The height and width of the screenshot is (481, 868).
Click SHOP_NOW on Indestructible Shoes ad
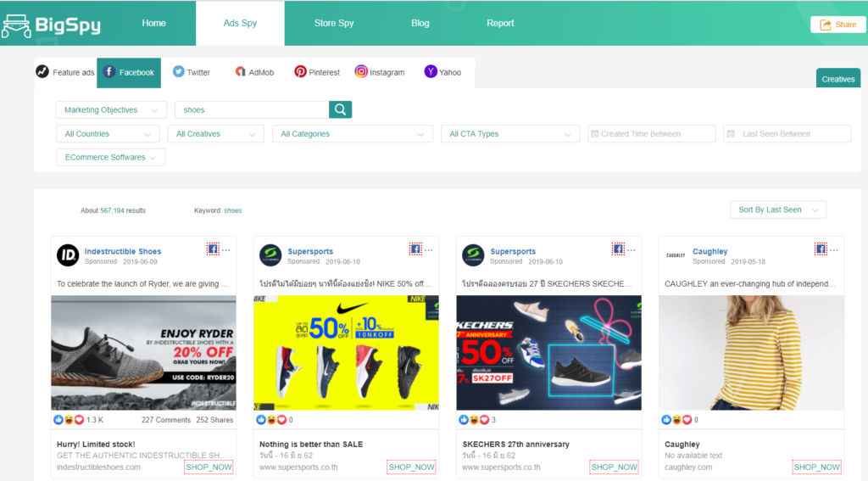click(209, 467)
